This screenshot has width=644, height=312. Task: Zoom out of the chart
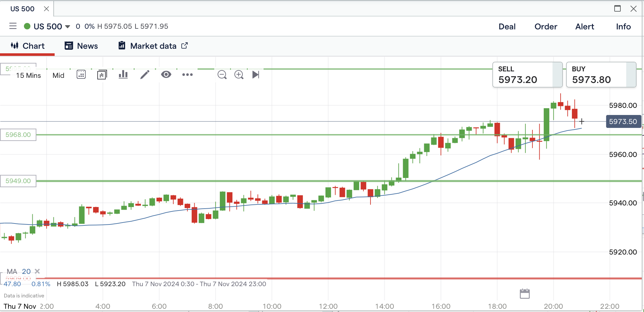[x=222, y=75]
